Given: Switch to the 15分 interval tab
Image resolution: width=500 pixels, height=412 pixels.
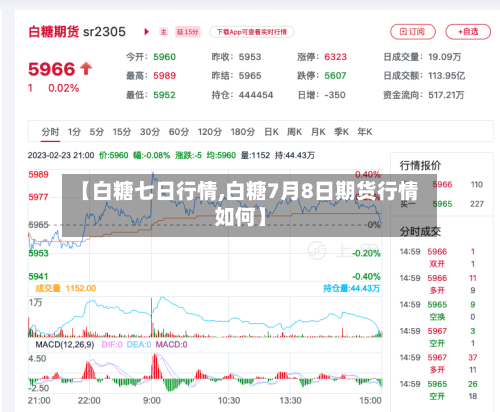Looking at the screenshot, I should (x=122, y=132).
